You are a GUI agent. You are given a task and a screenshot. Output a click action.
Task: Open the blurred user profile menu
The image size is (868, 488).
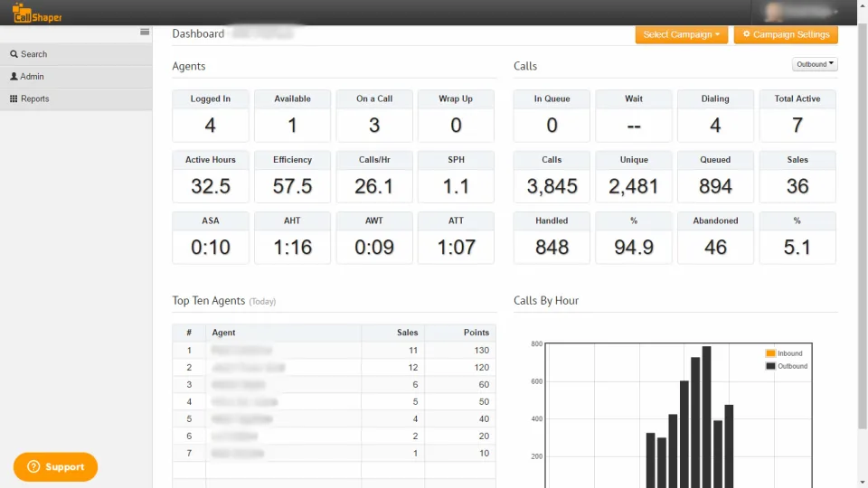pyautogui.click(x=801, y=12)
